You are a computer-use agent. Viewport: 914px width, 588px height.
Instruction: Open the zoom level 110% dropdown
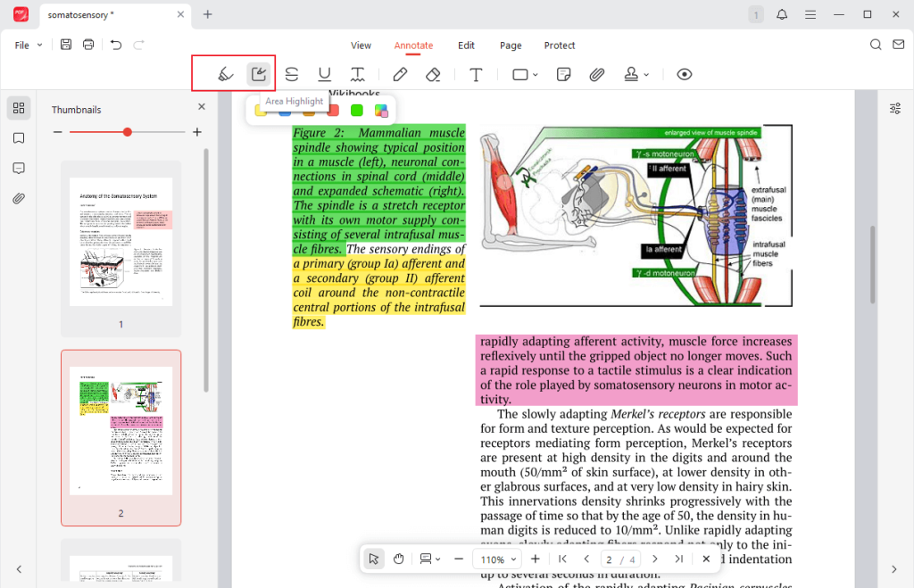(498, 559)
